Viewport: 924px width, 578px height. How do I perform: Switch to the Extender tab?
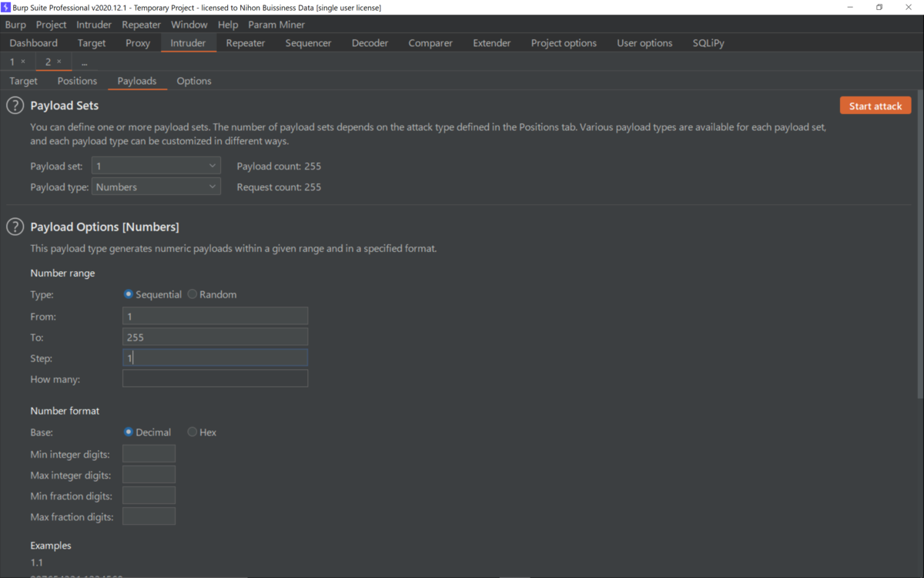492,43
